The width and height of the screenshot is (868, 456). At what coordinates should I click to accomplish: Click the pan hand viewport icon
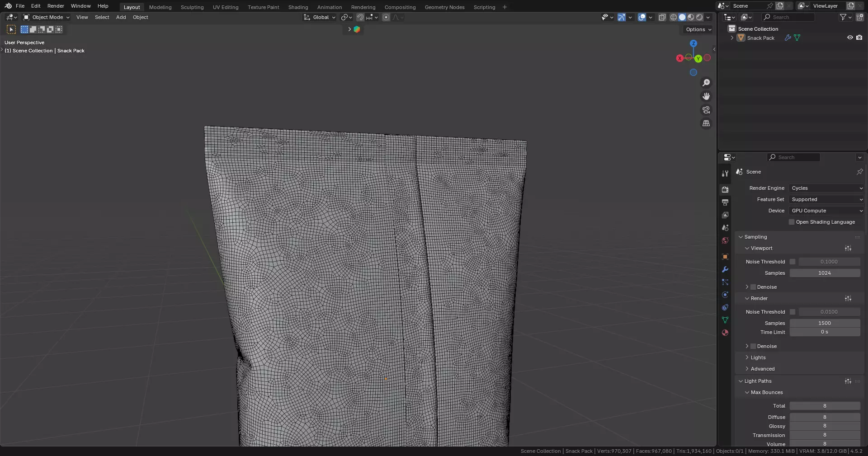point(706,96)
